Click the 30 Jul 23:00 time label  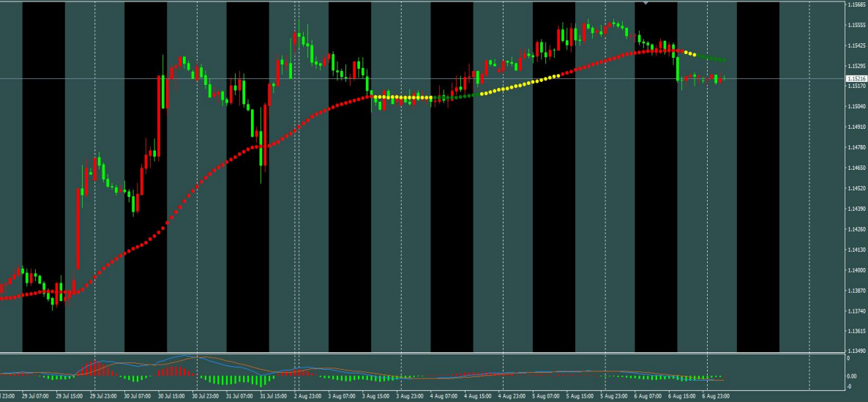point(206,396)
